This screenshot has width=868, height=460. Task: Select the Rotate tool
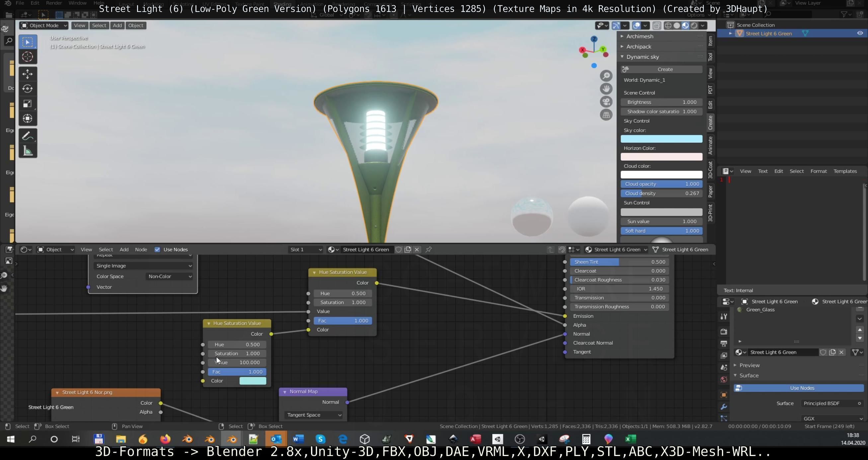28,89
